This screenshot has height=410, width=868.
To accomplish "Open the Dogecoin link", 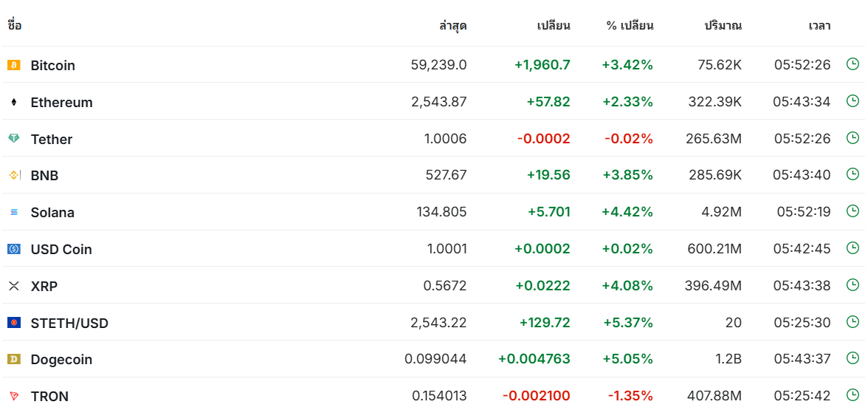I will [61, 360].
